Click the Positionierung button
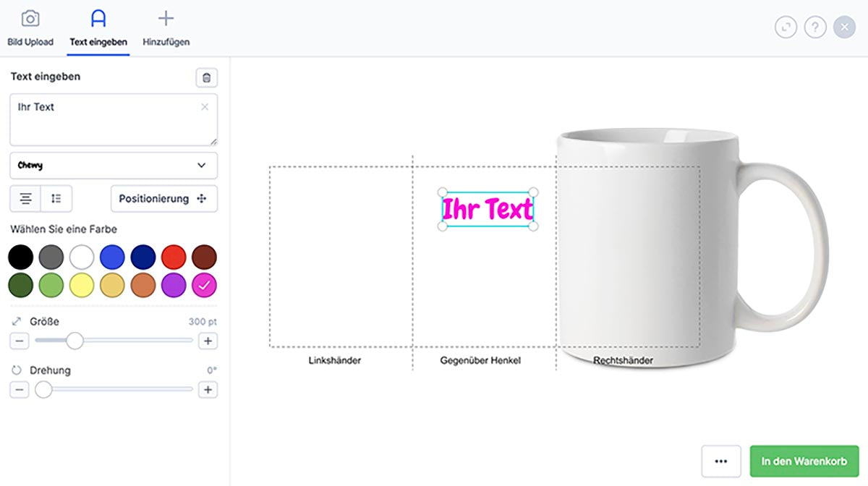 163,198
